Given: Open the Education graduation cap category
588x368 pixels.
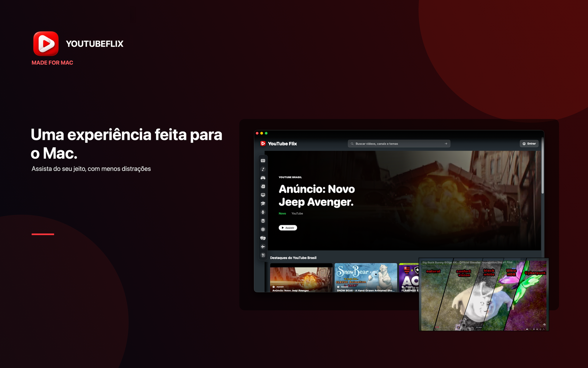Looking at the screenshot, I should [263, 204].
